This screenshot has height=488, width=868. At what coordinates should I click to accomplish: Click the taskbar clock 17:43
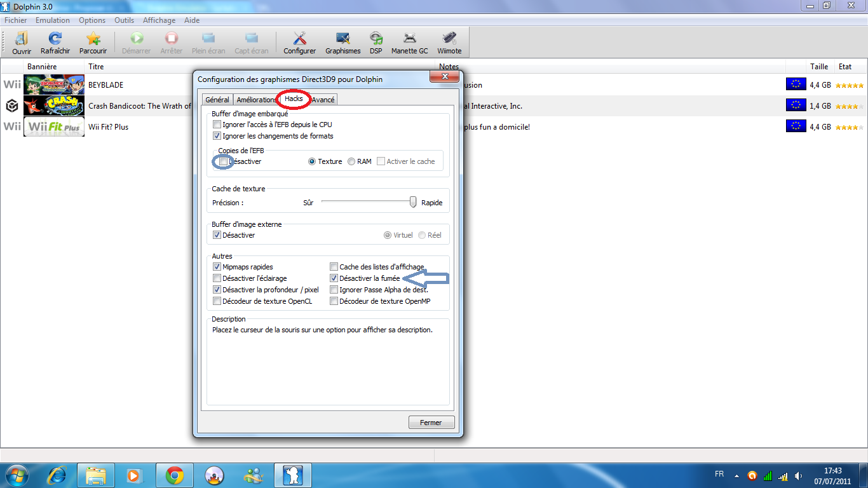click(x=832, y=471)
